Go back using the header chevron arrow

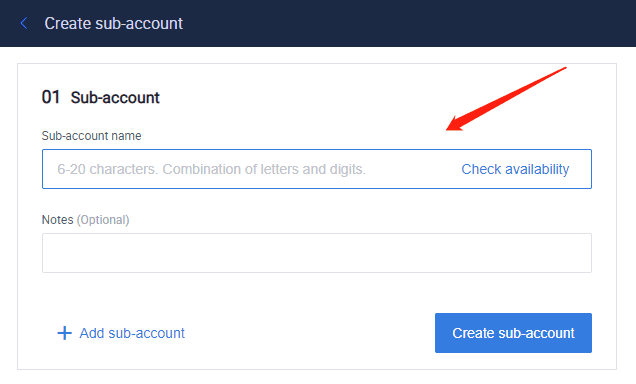point(24,24)
